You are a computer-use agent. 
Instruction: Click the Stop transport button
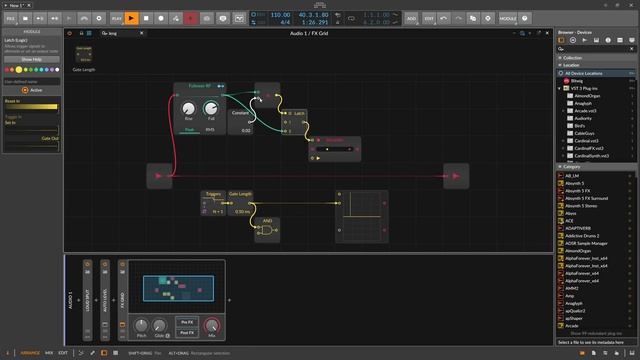(146, 18)
